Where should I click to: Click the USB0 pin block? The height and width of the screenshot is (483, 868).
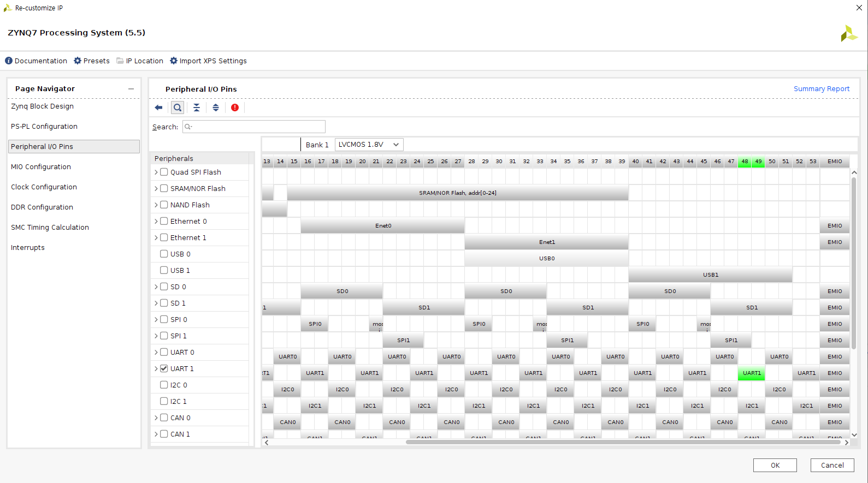[547, 259]
